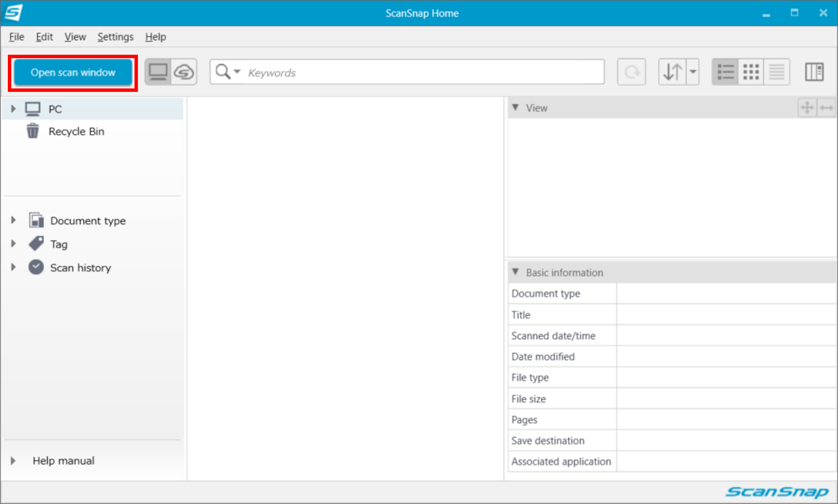Viewport: 838px width, 504px height.
Task: Click the magnifying glass search icon
Action: (223, 72)
